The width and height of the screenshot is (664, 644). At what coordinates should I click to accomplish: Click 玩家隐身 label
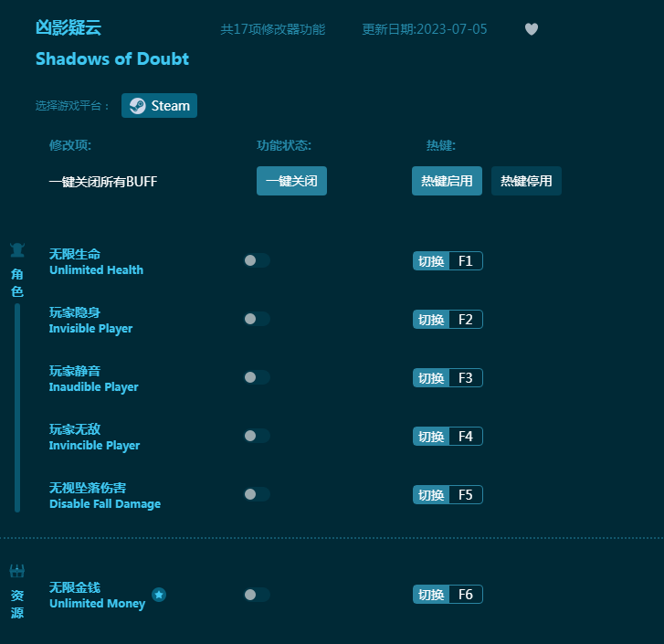click(75, 312)
